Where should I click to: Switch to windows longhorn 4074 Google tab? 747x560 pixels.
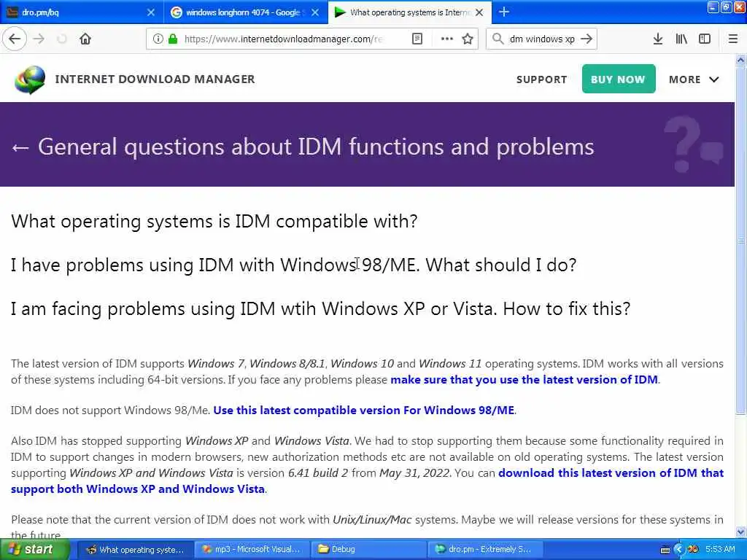[246, 12]
